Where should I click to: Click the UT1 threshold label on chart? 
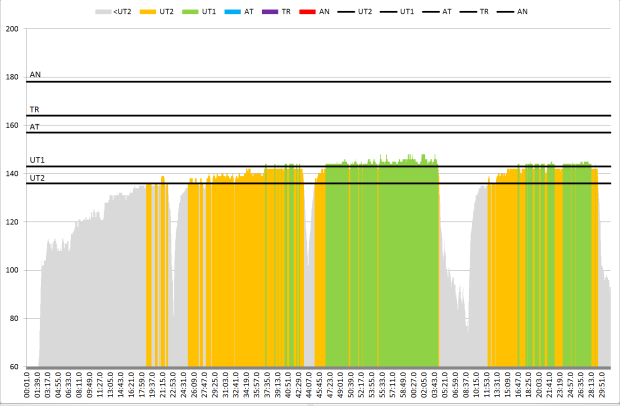[x=37, y=160]
